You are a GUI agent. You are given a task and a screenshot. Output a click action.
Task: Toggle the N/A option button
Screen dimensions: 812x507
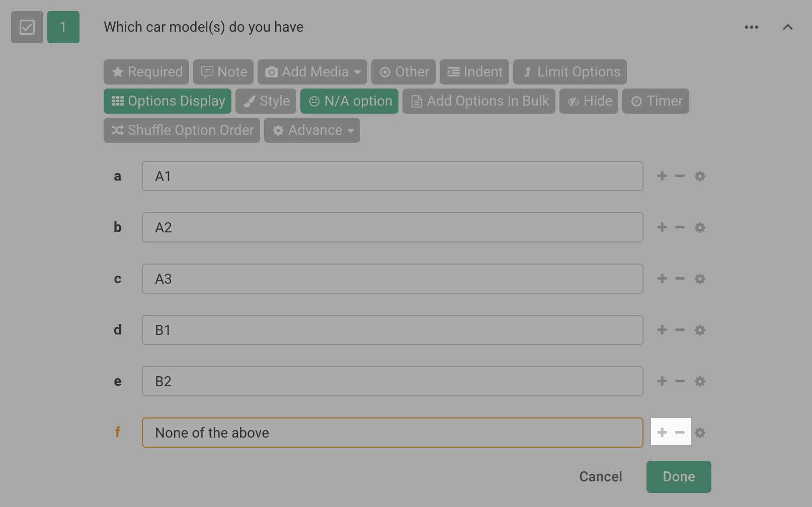click(349, 101)
